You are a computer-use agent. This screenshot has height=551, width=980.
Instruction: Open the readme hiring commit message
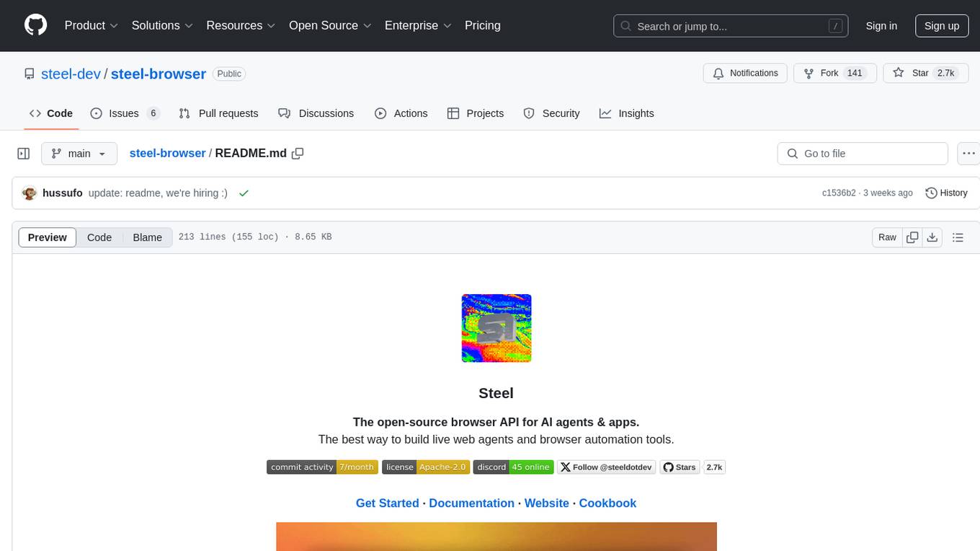click(158, 193)
